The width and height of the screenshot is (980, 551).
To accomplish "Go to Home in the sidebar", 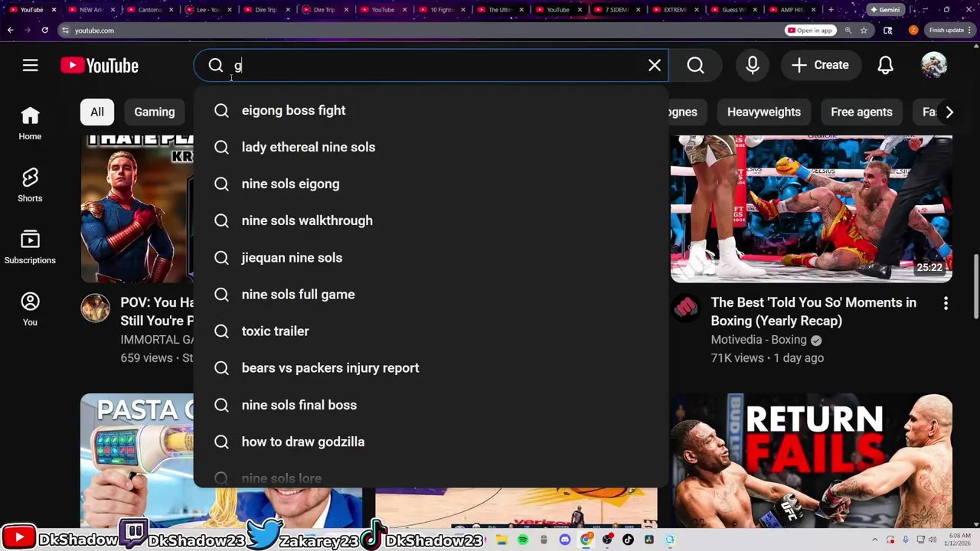I will click(x=30, y=123).
